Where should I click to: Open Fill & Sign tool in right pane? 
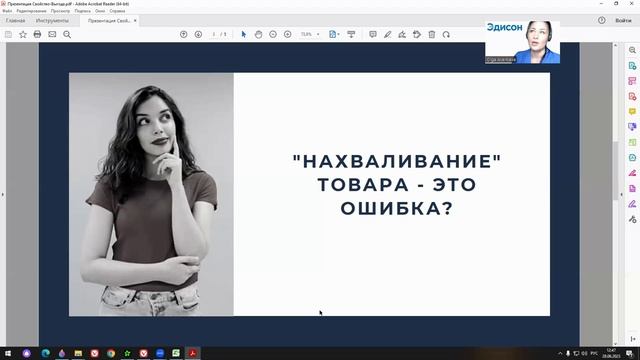(632, 204)
